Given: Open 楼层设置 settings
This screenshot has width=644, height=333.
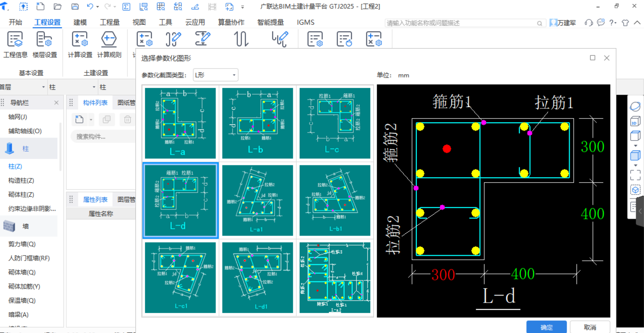Looking at the screenshot, I should (x=45, y=45).
